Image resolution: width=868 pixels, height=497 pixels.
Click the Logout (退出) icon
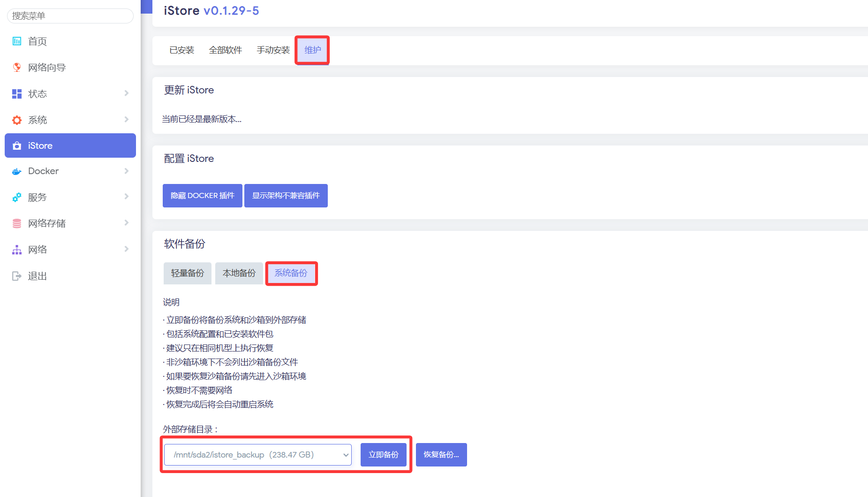pos(17,276)
